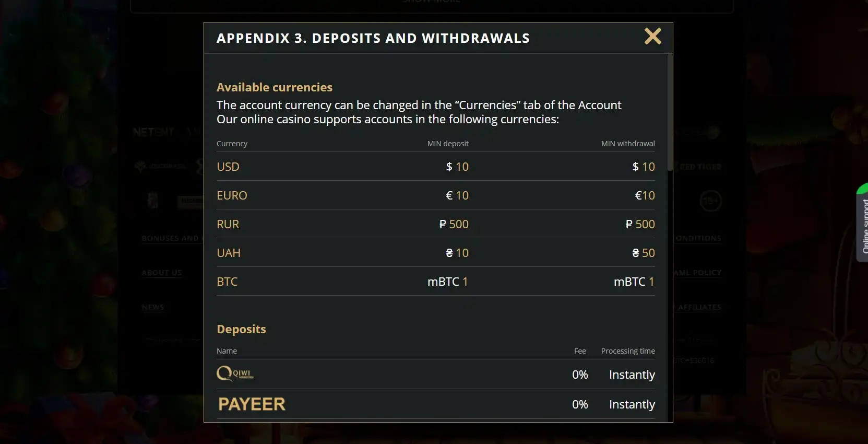Open the Online support side tab
This screenshot has height=444, width=868.
[x=862, y=224]
